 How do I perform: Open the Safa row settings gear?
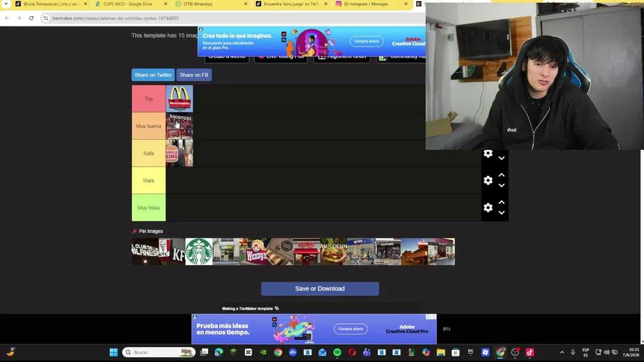coord(488,154)
